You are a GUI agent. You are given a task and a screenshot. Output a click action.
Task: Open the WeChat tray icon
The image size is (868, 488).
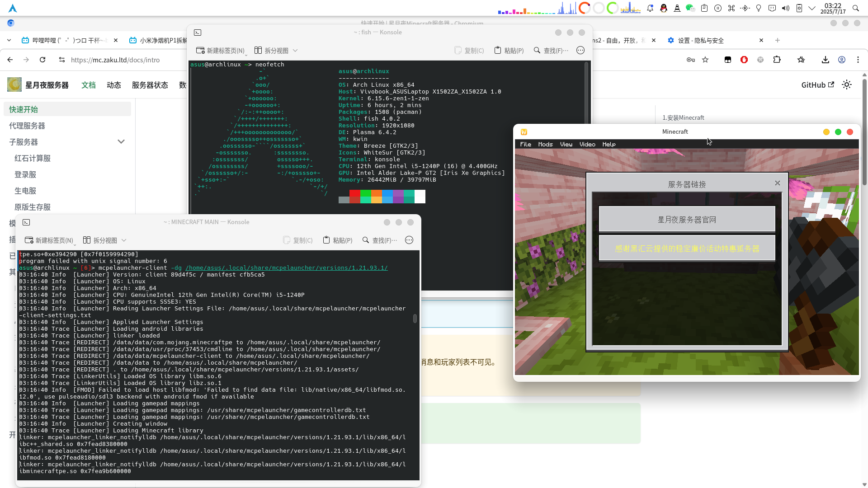tap(690, 8)
